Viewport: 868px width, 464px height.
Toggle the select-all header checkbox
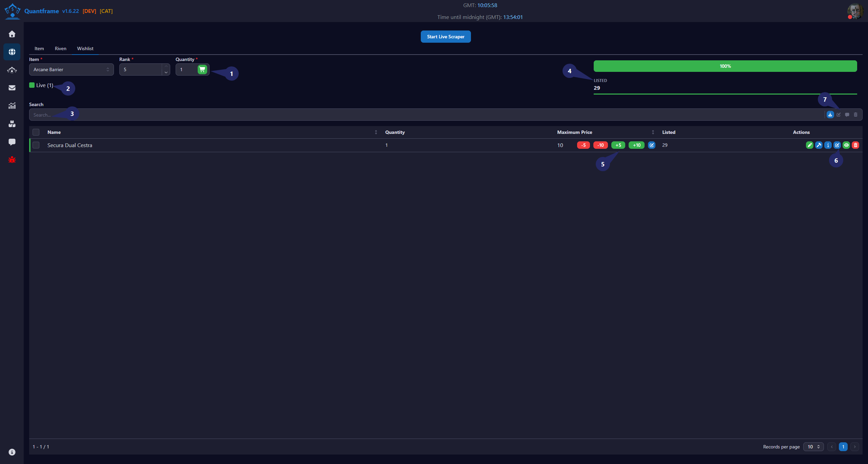tap(36, 132)
